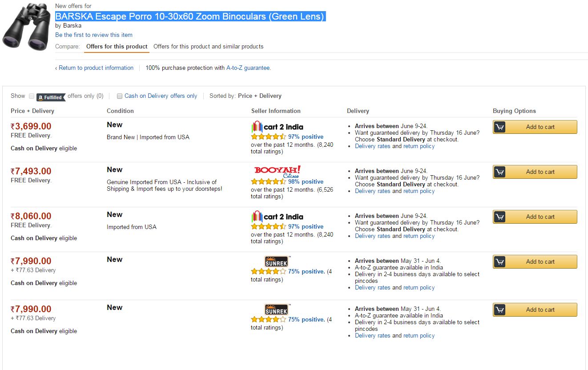This screenshot has width=588, height=370.
Task: Click the ₹3,699.00 price
Action: [x=31, y=126]
